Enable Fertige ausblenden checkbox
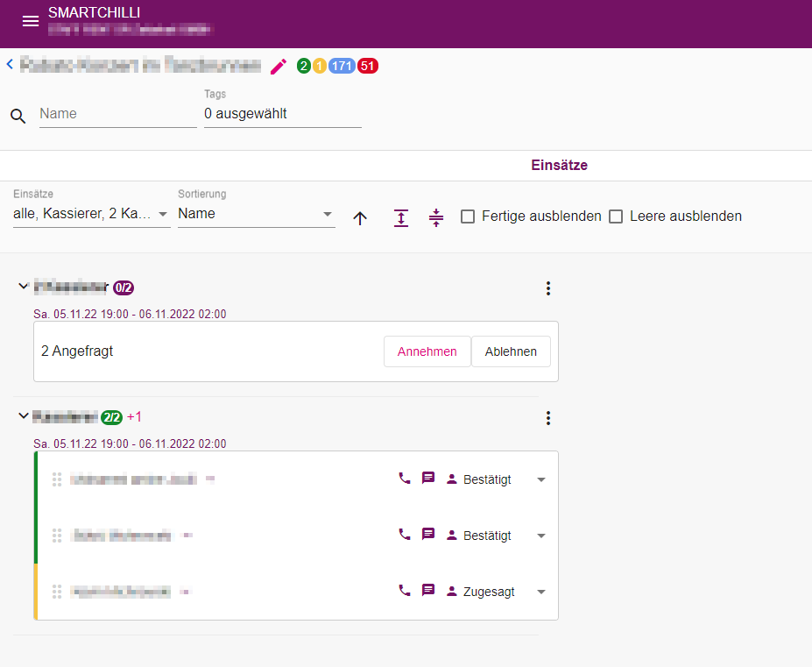812x667 pixels. pyautogui.click(x=468, y=216)
